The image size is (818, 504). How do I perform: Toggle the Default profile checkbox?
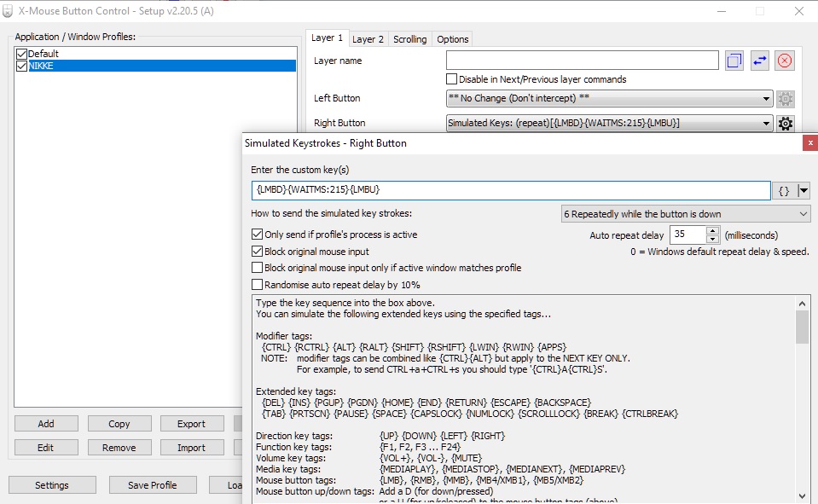[x=21, y=54]
